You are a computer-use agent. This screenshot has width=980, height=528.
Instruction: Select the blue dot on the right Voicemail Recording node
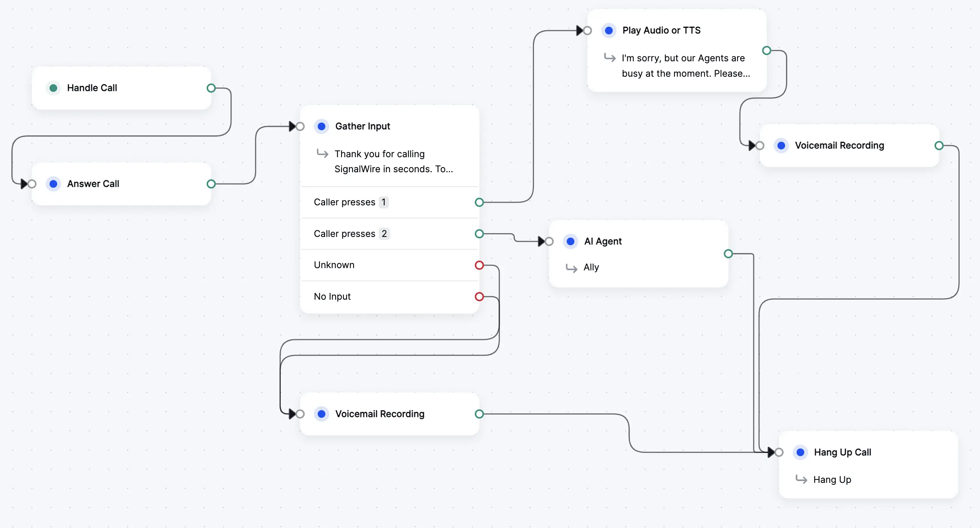tap(781, 145)
